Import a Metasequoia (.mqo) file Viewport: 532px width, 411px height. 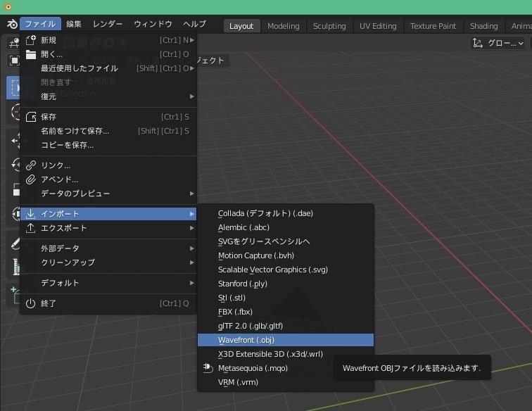coord(286,368)
